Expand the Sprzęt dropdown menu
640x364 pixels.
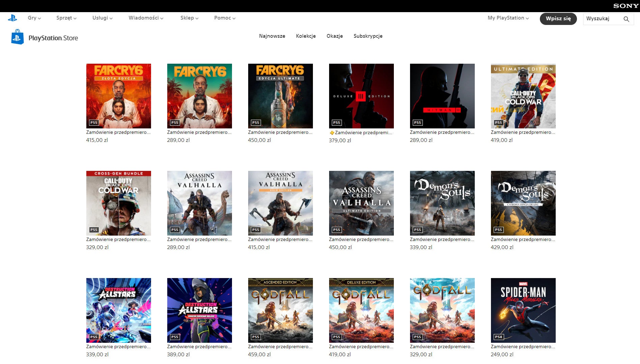tap(66, 18)
